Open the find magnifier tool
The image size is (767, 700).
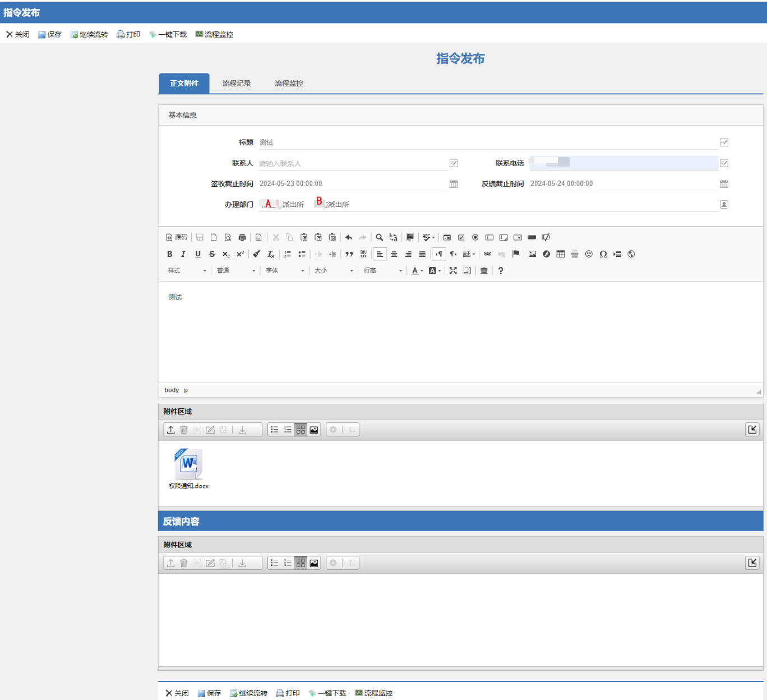380,237
